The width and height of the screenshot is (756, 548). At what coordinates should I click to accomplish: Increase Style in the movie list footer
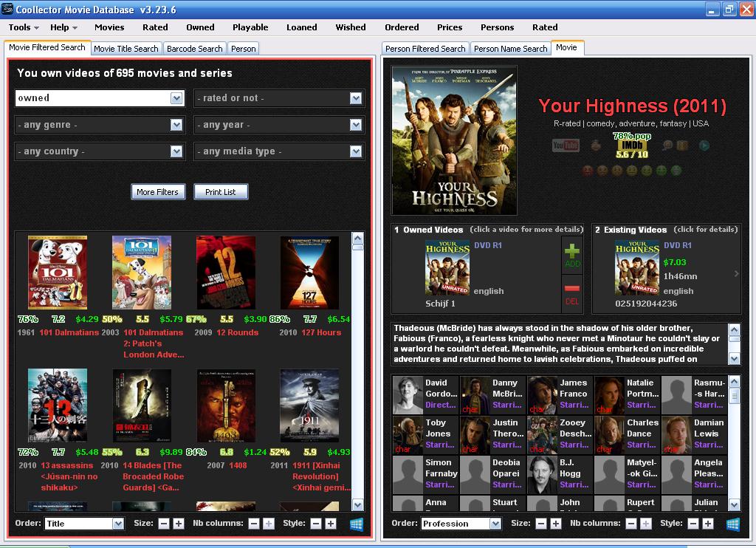tap(330, 524)
